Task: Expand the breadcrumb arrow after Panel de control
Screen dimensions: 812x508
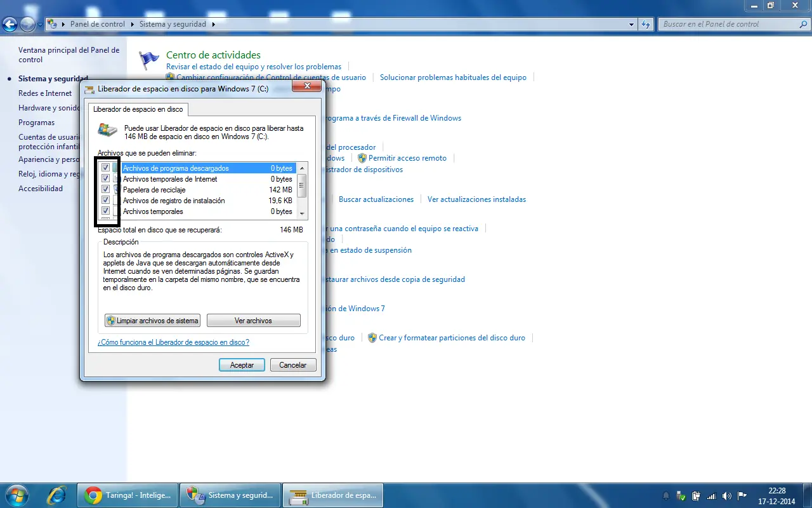Action: pos(133,24)
